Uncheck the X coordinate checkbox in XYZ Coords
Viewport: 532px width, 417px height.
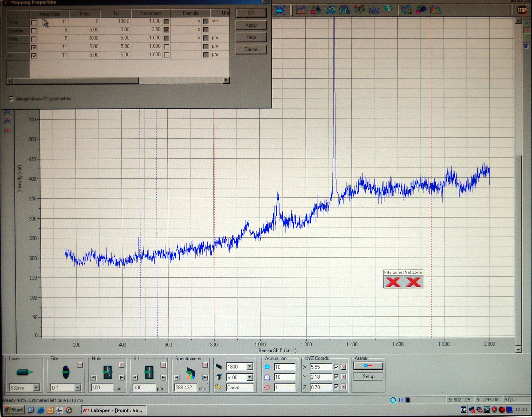pos(336,367)
